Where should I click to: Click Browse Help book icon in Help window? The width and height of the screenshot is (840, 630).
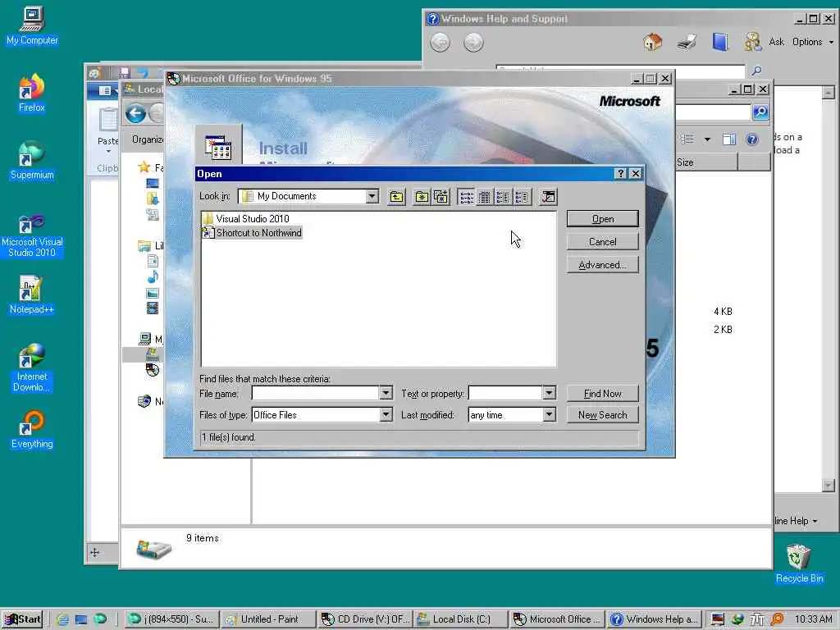click(x=720, y=41)
